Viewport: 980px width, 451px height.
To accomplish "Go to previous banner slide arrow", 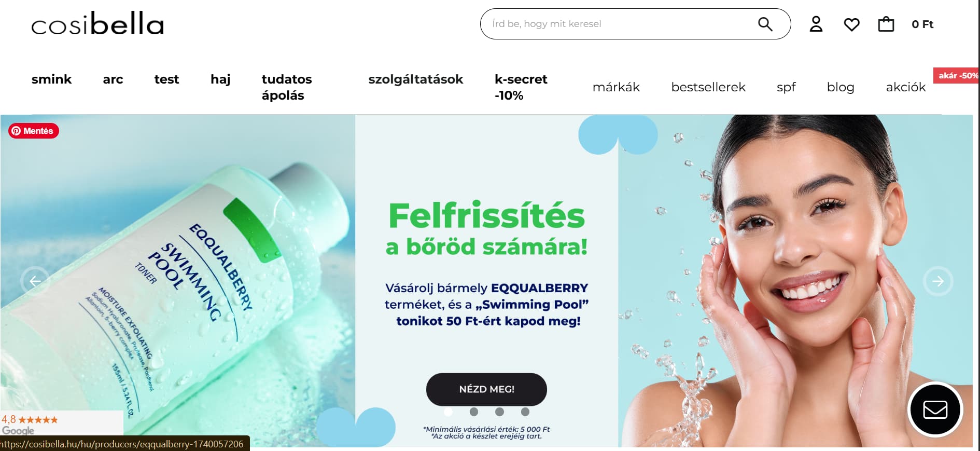I will click(35, 281).
